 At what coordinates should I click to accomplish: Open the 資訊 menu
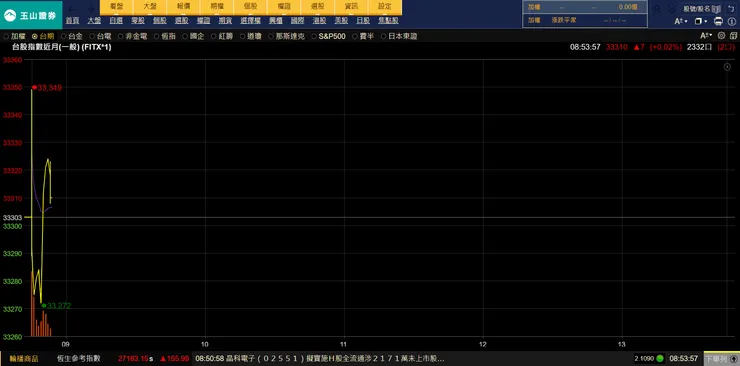click(x=351, y=7)
